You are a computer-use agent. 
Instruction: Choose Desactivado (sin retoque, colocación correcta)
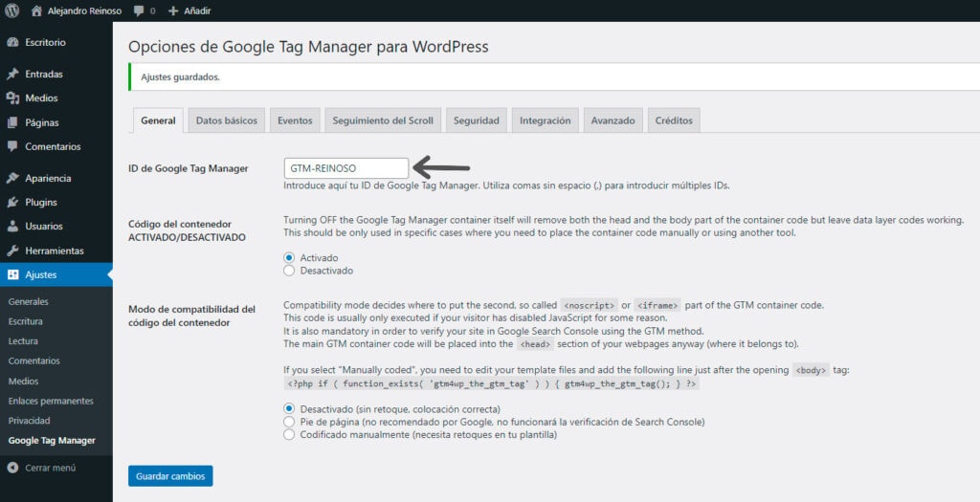point(289,409)
